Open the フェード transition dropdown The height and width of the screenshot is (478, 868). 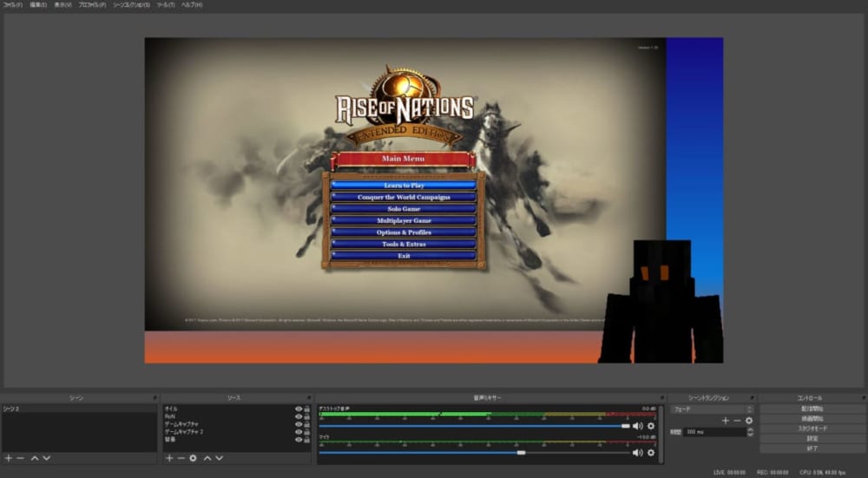[712, 409]
